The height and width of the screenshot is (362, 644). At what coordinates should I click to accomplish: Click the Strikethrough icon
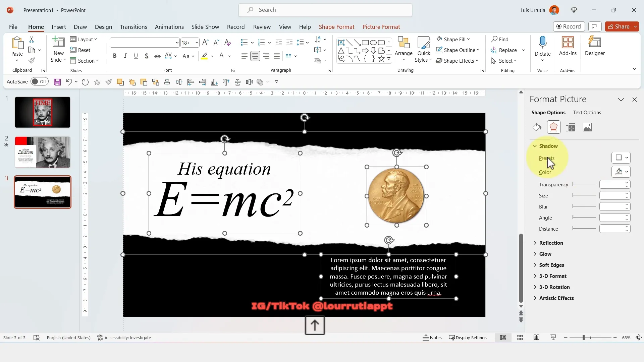click(157, 56)
